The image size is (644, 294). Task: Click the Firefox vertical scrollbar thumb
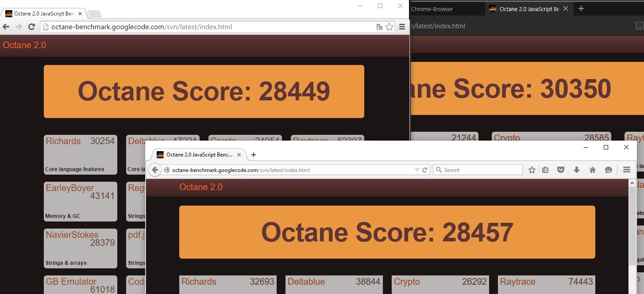tap(632, 225)
